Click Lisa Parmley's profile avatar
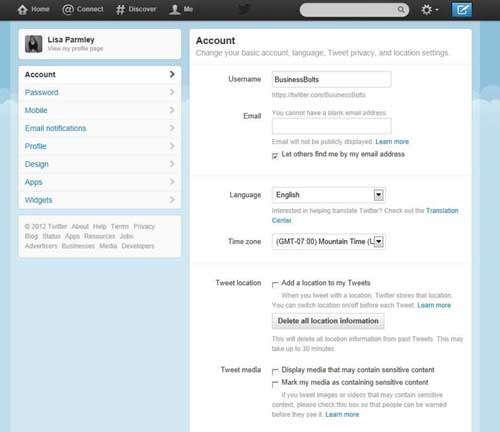 (x=33, y=44)
